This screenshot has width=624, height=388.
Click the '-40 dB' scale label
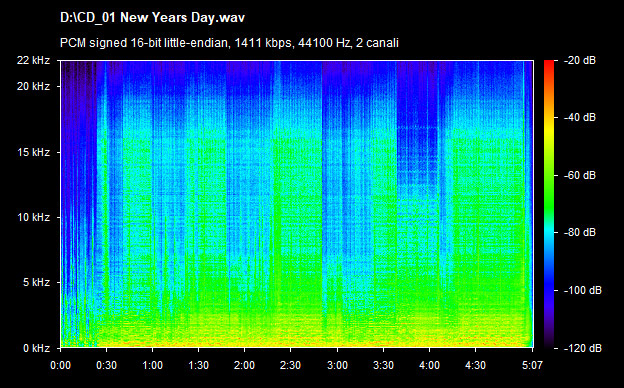580,117
